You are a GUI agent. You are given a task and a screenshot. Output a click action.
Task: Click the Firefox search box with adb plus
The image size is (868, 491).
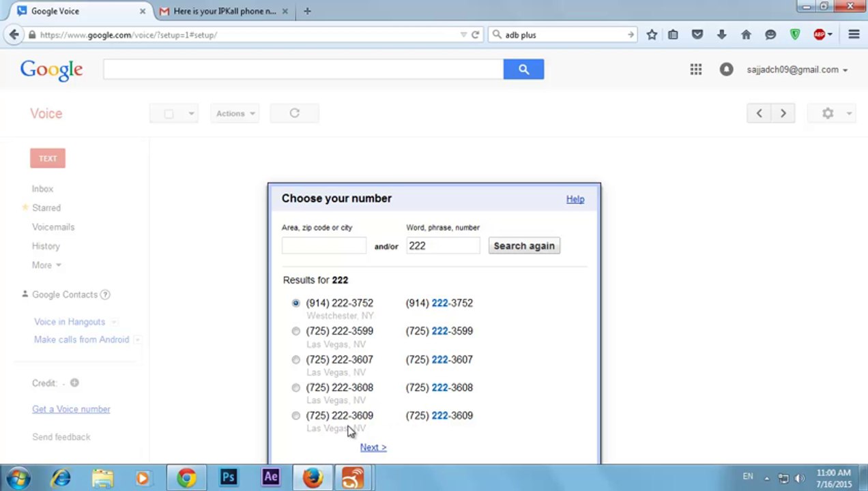(x=563, y=35)
